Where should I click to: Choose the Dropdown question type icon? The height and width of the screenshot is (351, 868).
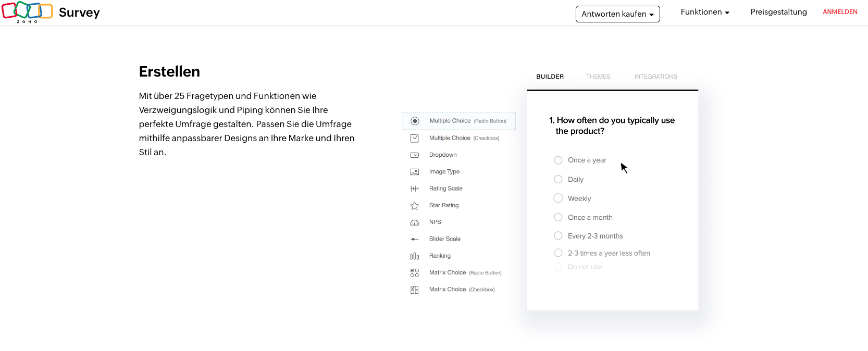pyautogui.click(x=415, y=155)
